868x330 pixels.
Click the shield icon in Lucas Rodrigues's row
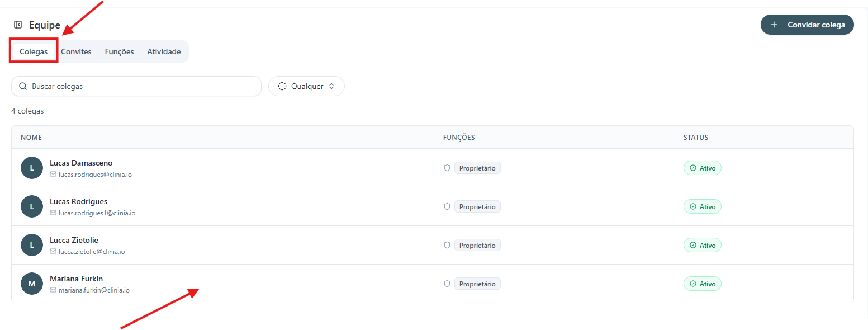pyautogui.click(x=447, y=206)
